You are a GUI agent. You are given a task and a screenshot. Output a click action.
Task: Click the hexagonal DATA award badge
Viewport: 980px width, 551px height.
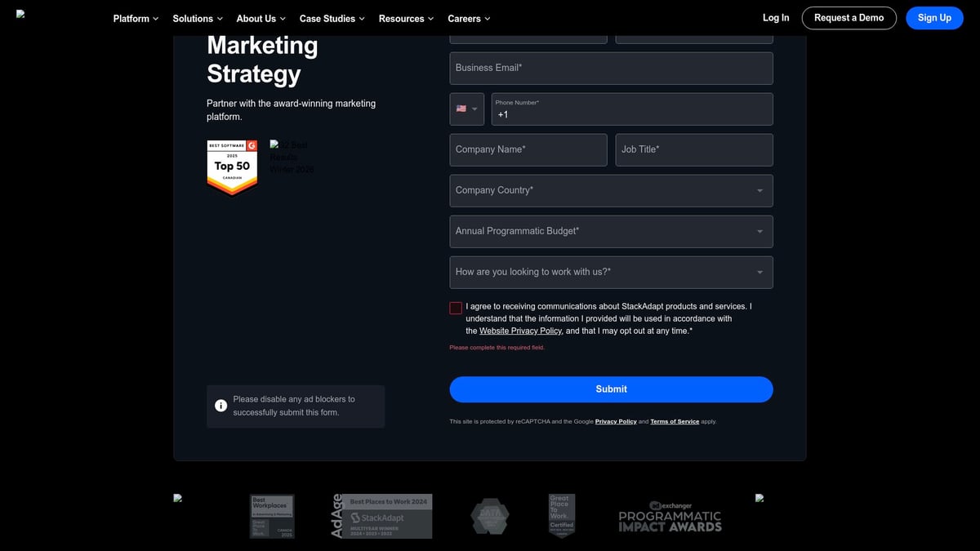pos(489,515)
